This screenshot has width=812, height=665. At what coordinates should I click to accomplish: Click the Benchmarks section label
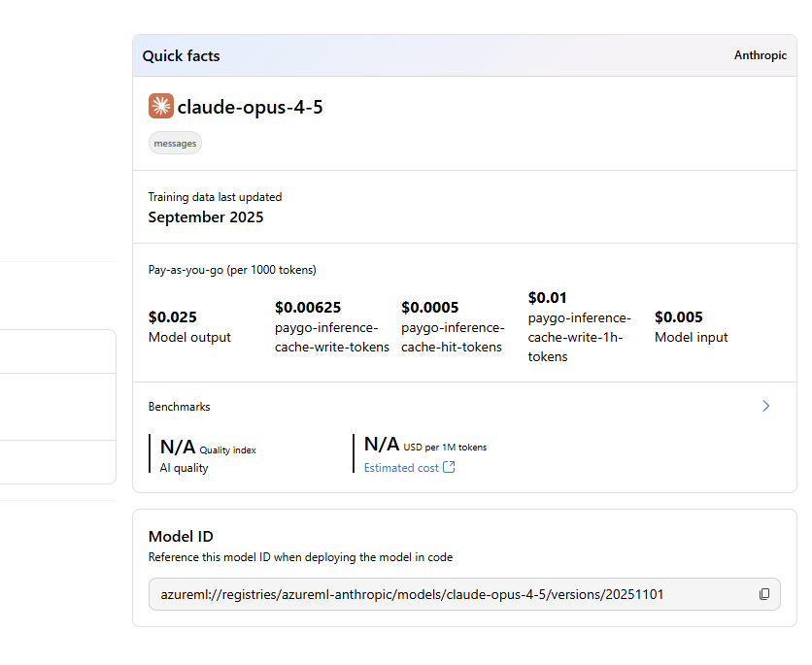[179, 407]
